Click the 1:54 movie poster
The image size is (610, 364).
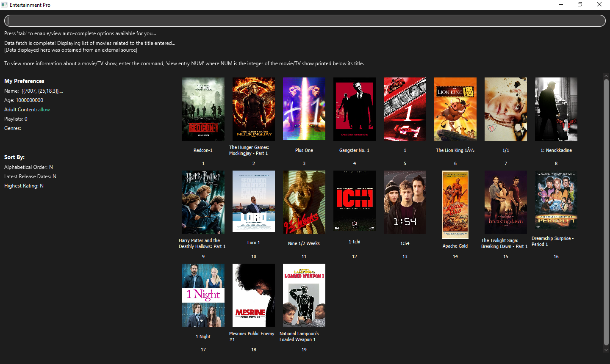tap(405, 202)
